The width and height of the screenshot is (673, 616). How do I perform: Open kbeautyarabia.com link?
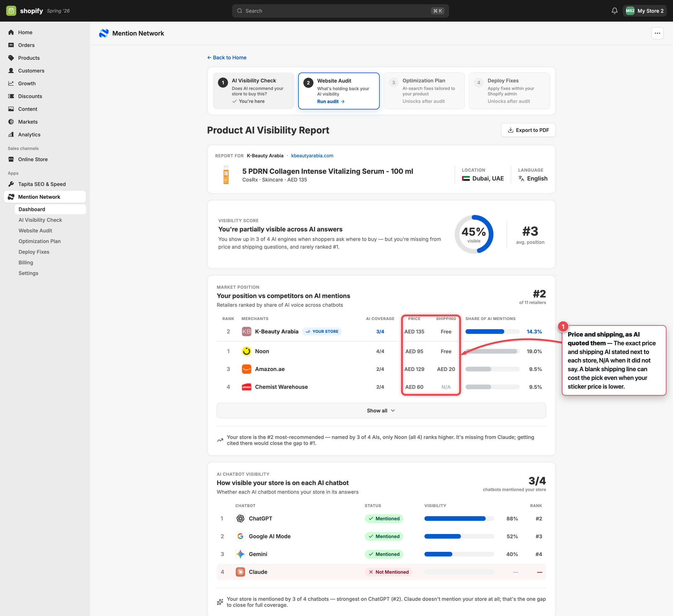tap(312, 156)
